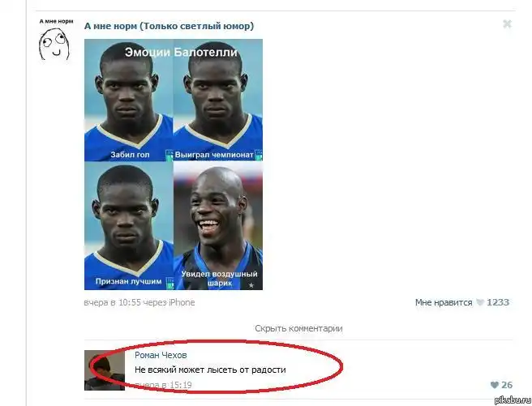Image resolution: width=532 pixels, height=406 pixels.
Task: Click the через iPhone source label
Action: (169, 302)
